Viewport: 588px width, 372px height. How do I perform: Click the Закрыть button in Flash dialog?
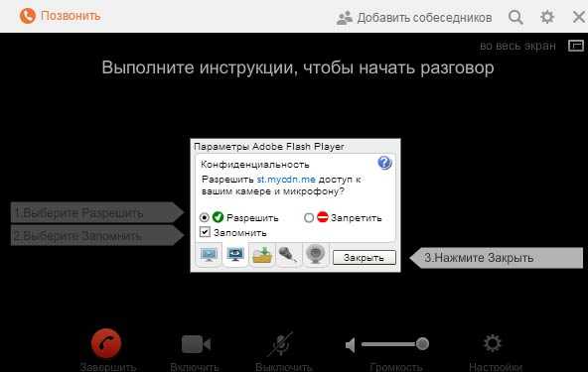365,258
